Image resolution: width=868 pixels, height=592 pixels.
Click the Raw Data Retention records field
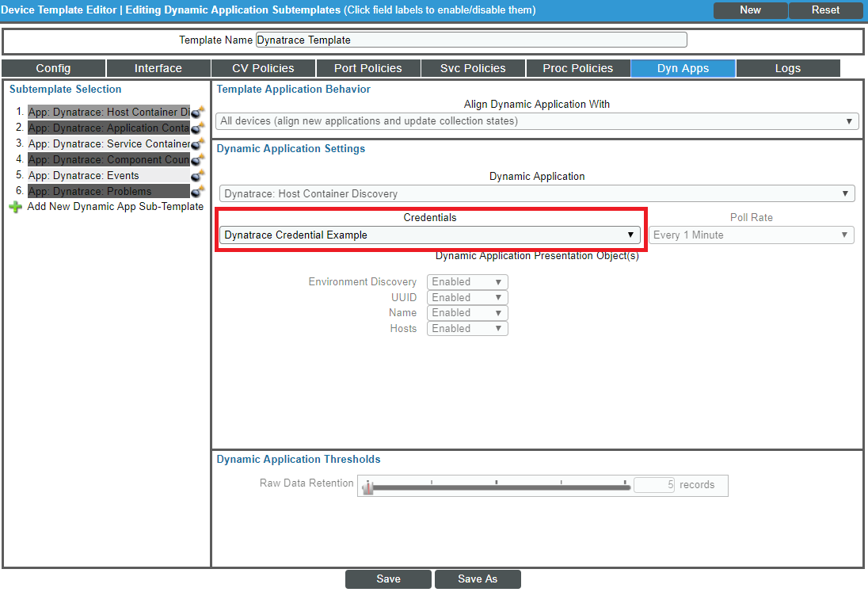653,485
